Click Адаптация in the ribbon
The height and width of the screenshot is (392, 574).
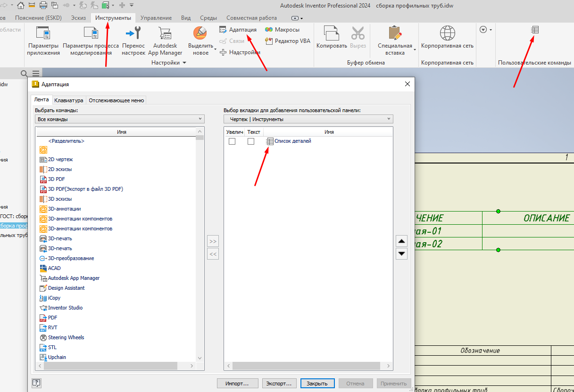[x=238, y=30]
